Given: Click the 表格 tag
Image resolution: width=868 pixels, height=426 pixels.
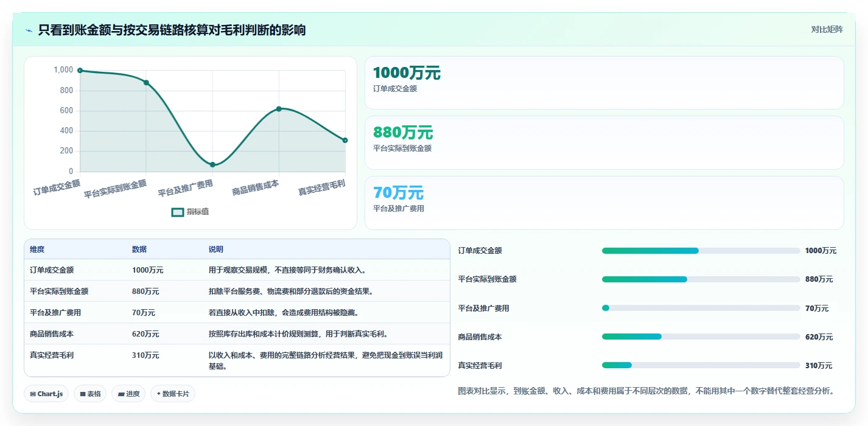Looking at the screenshot, I should coord(90,394).
